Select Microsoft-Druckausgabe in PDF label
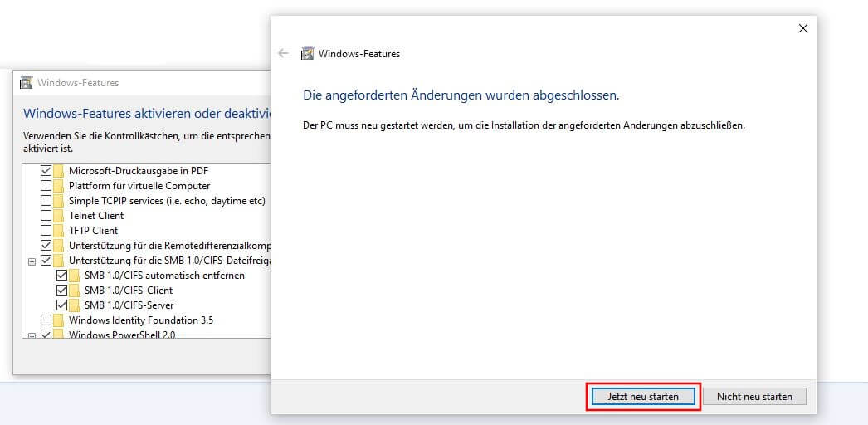The height and width of the screenshot is (425, 868). click(139, 170)
